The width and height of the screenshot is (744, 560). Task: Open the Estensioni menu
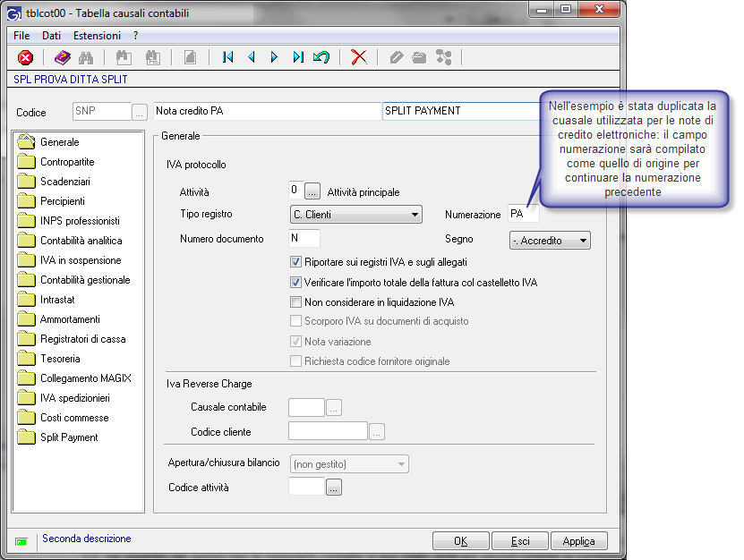(97, 36)
